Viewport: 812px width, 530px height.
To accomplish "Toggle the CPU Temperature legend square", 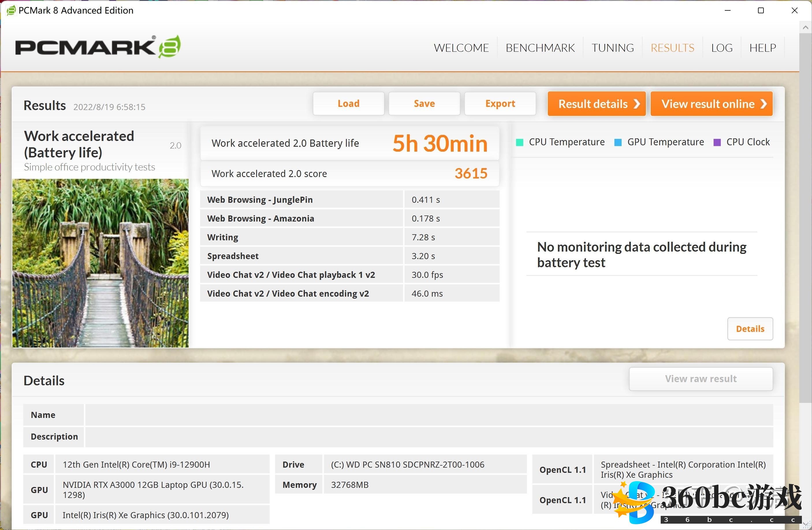I will point(519,143).
